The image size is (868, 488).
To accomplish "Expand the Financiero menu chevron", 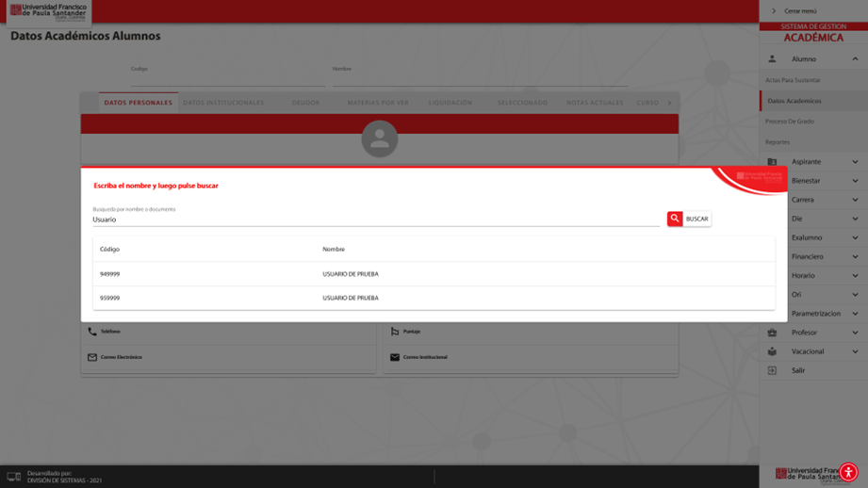I will point(855,256).
